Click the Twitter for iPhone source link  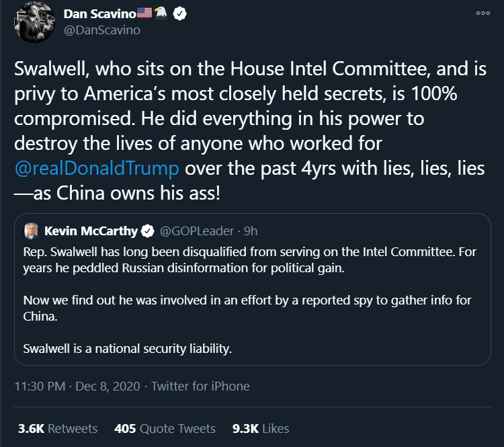point(200,386)
